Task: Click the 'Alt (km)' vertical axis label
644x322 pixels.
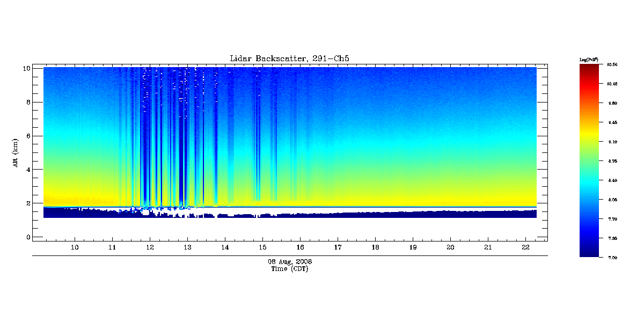Action: 16,153
